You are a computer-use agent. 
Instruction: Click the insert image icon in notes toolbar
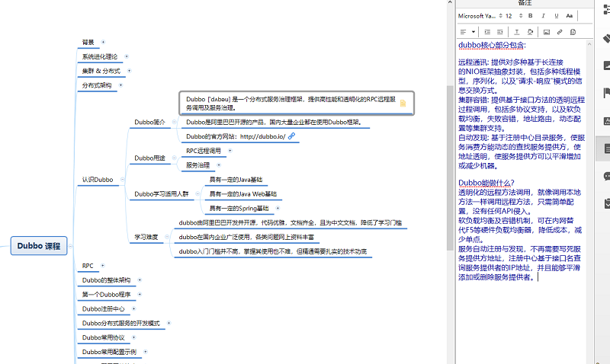(547, 32)
